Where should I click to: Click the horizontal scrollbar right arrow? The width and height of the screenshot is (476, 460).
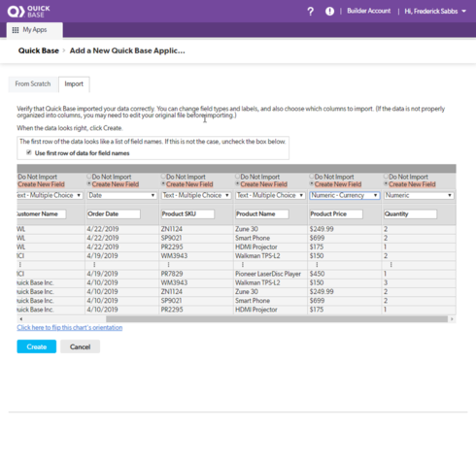coord(452,319)
